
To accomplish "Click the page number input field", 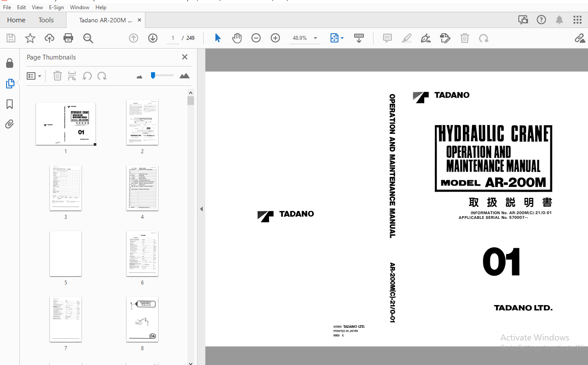I will (173, 38).
